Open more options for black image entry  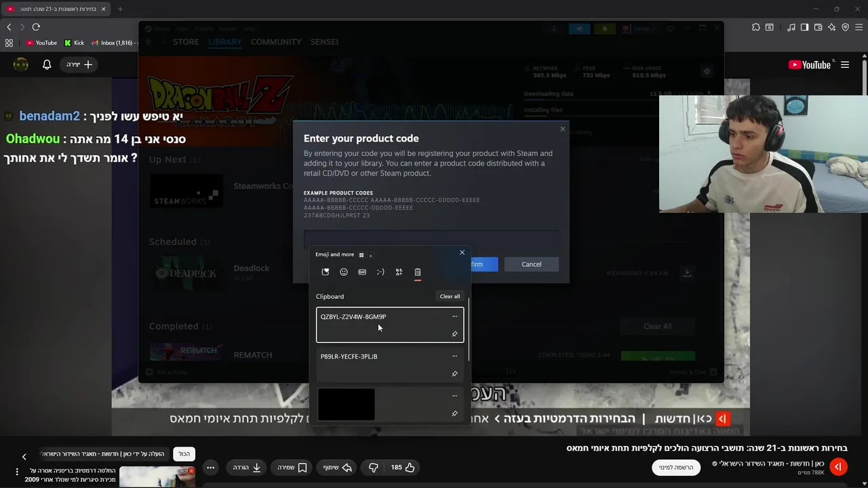click(x=454, y=396)
